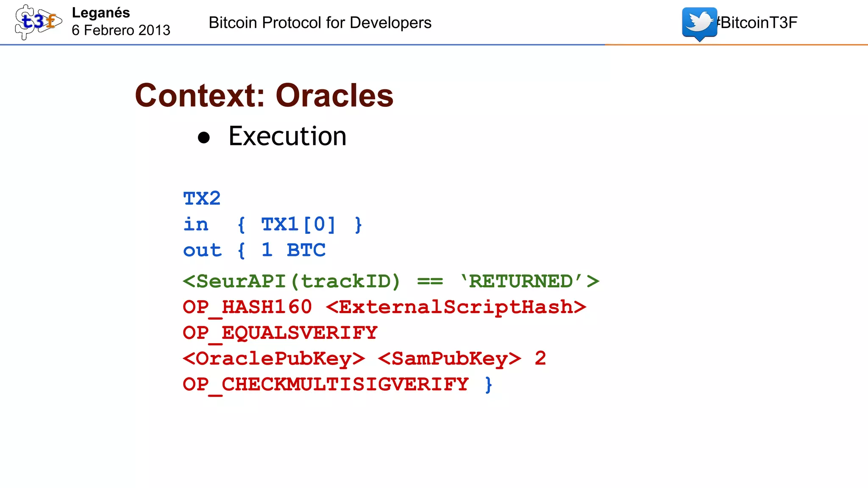Click the Twitter bird icon
Screen dimensions: 868x488
tap(699, 24)
